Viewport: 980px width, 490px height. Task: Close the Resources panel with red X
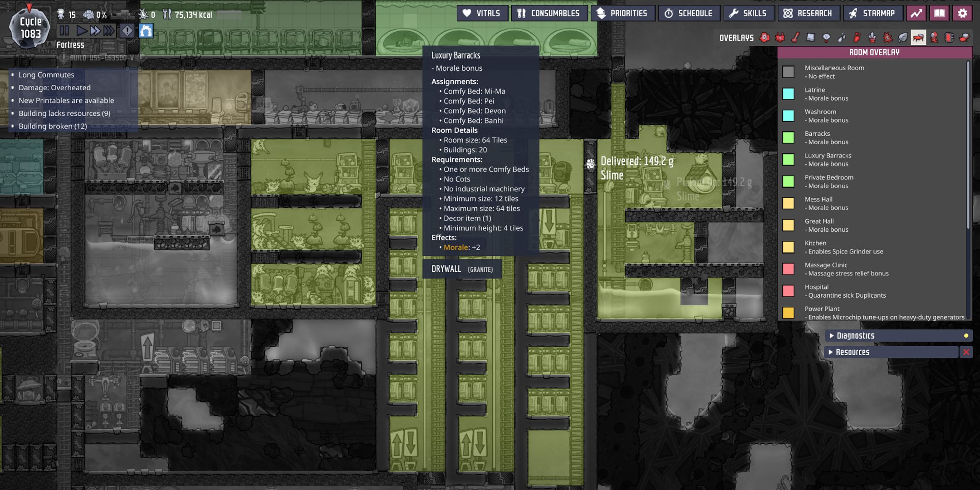click(x=966, y=352)
